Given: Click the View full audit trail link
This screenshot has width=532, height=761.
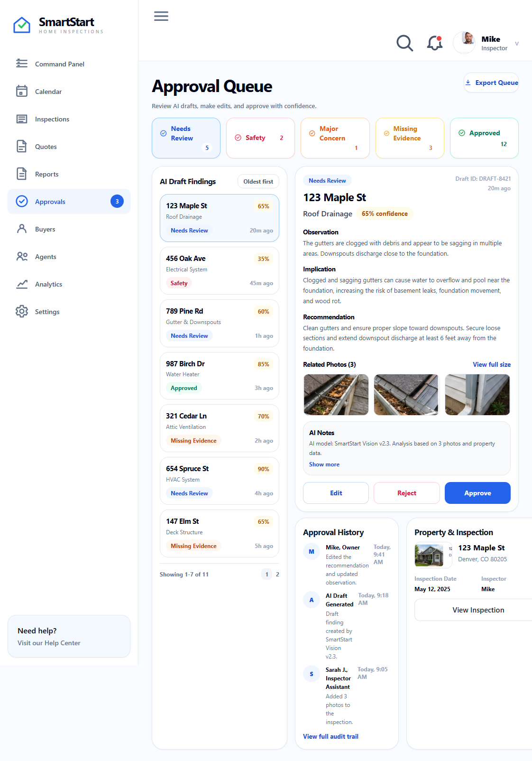Looking at the screenshot, I should (x=330, y=736).
